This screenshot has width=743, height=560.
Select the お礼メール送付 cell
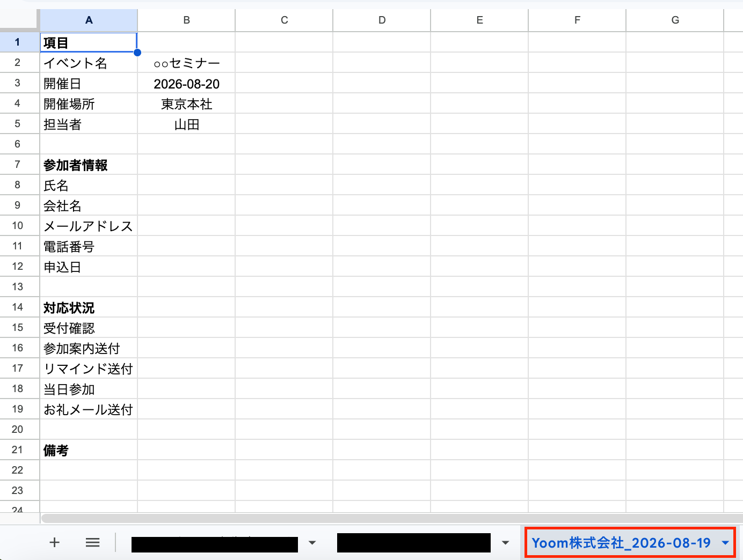tap(89, 409)
